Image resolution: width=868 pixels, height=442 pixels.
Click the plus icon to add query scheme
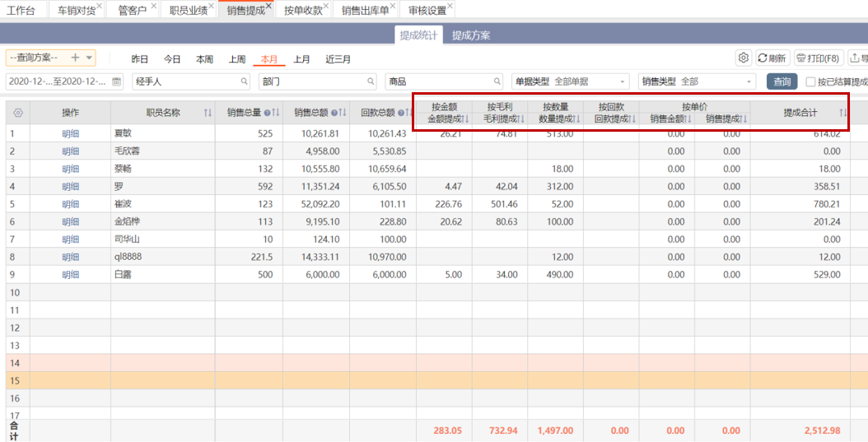(75, 58)
